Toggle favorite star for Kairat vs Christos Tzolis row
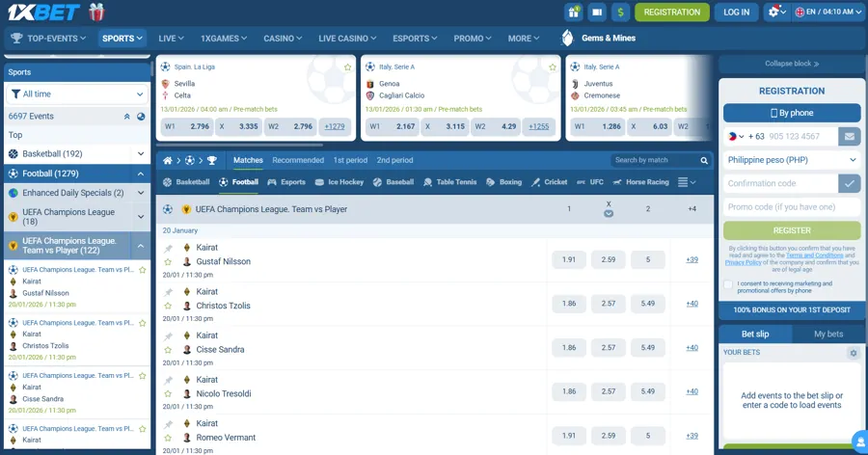 click(x=168, y=306)
